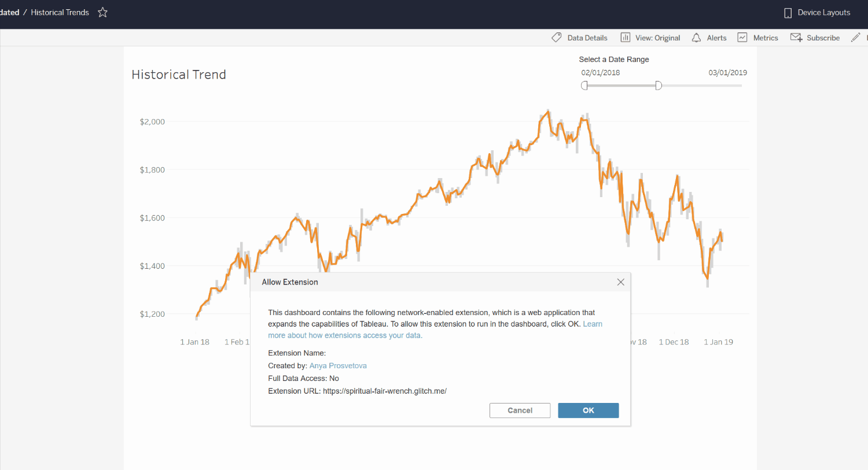
Task: Open the learn more about extensions link
Action: pos(435,330)
